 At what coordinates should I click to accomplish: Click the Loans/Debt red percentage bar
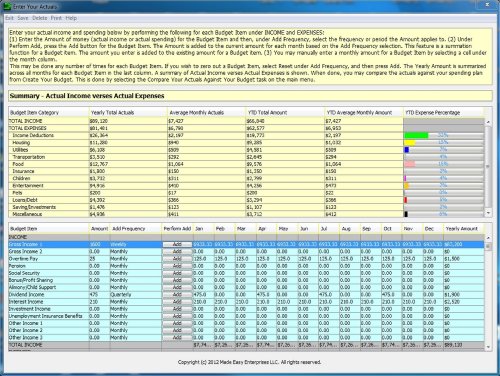[406, 200]
